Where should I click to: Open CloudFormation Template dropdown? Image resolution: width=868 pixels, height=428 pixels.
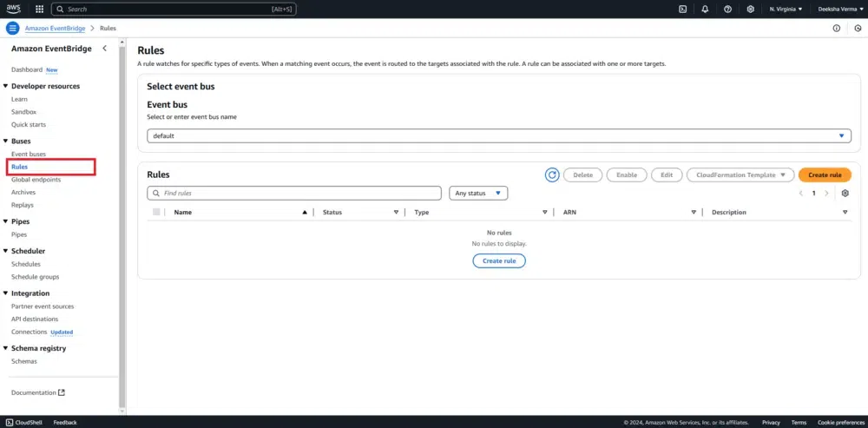click(740, 175)
